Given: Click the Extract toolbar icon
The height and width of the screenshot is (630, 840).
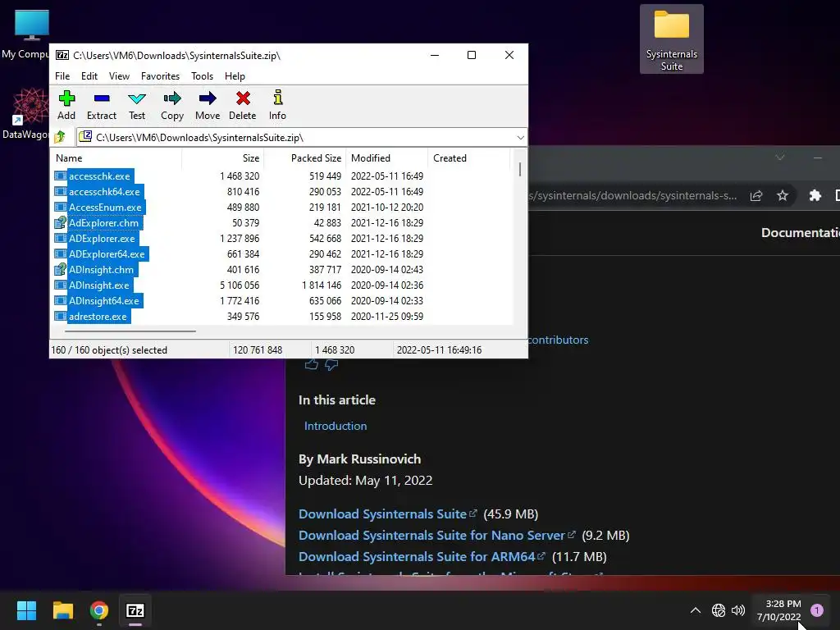Looking at the screenshot, I should [x=101, y=105].
